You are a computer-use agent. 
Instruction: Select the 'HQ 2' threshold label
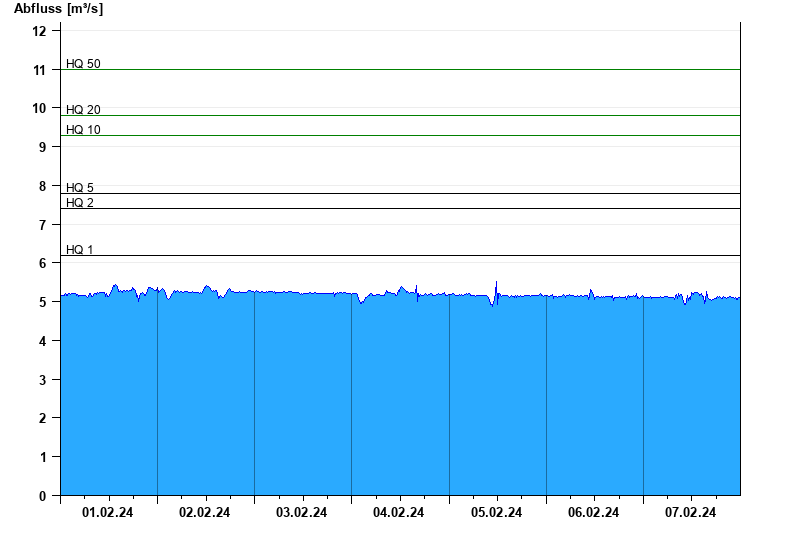[80, 203]
